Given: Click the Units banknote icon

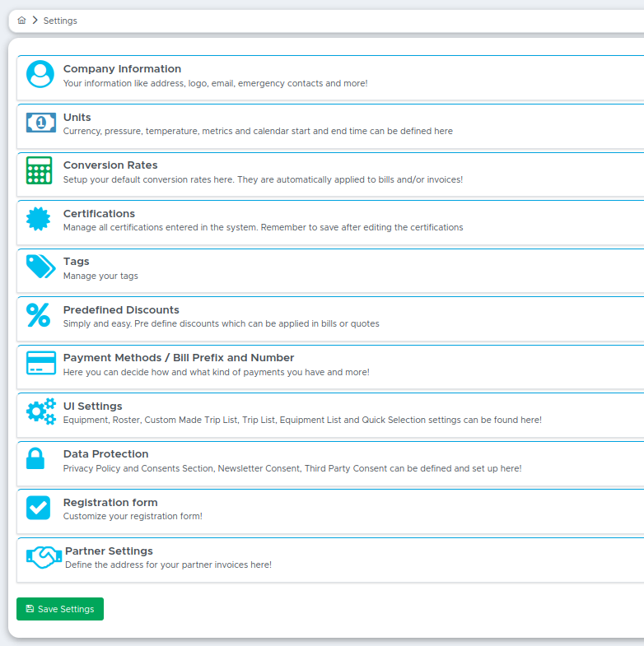Looking at the screenshot, I should pos(41,123).
